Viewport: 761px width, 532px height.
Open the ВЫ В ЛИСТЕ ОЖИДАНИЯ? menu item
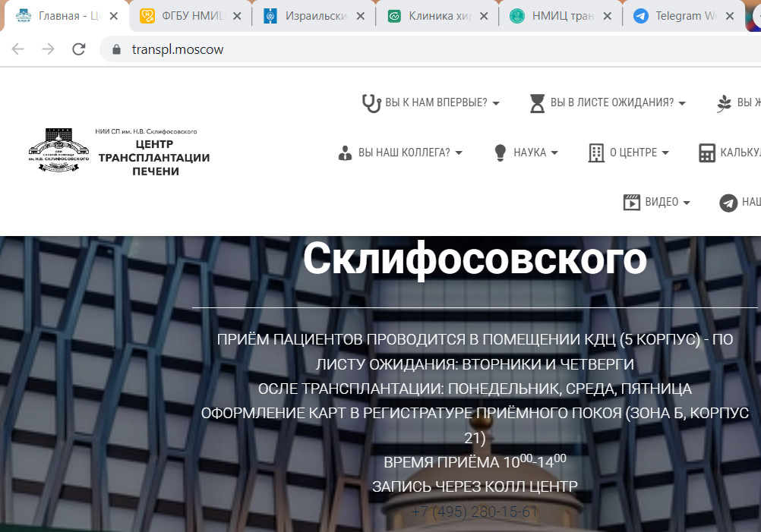coord(608,102)
